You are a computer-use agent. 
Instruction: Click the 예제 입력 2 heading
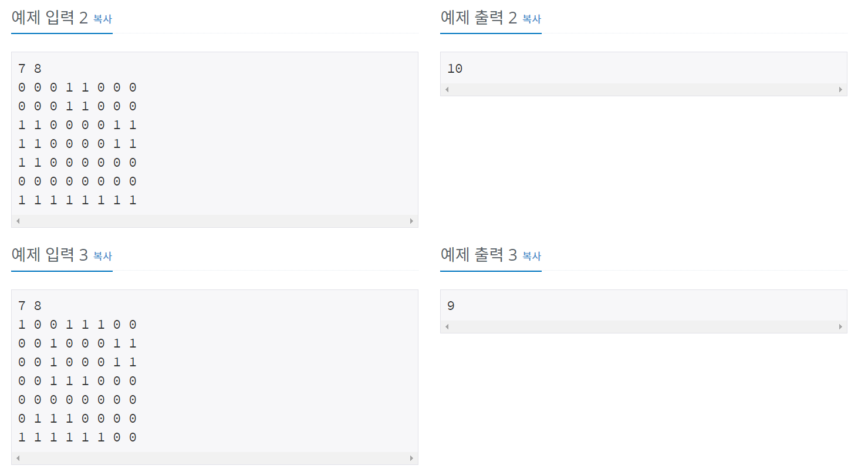[50, 18]
